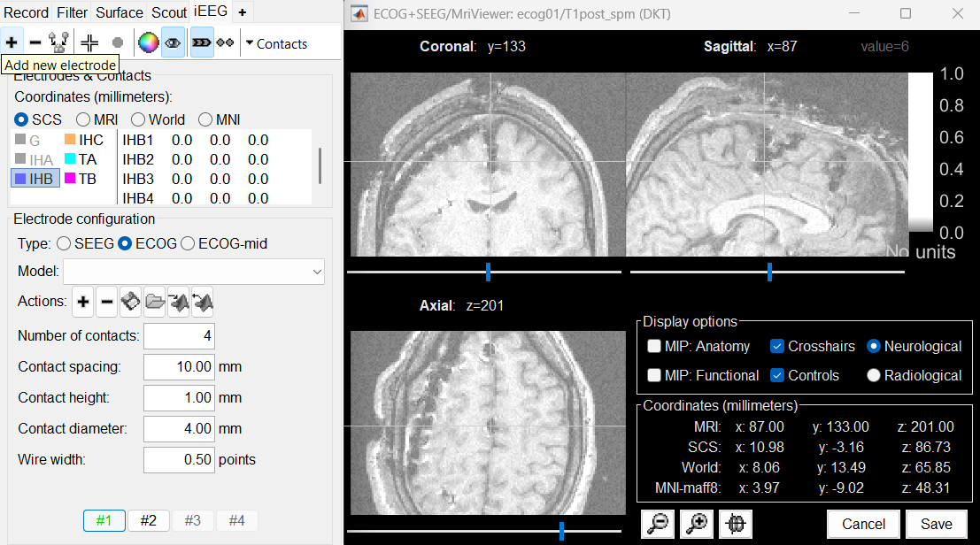Click the Number of contacts input field
The image size is (980, 545).
[x=179, y=336]
